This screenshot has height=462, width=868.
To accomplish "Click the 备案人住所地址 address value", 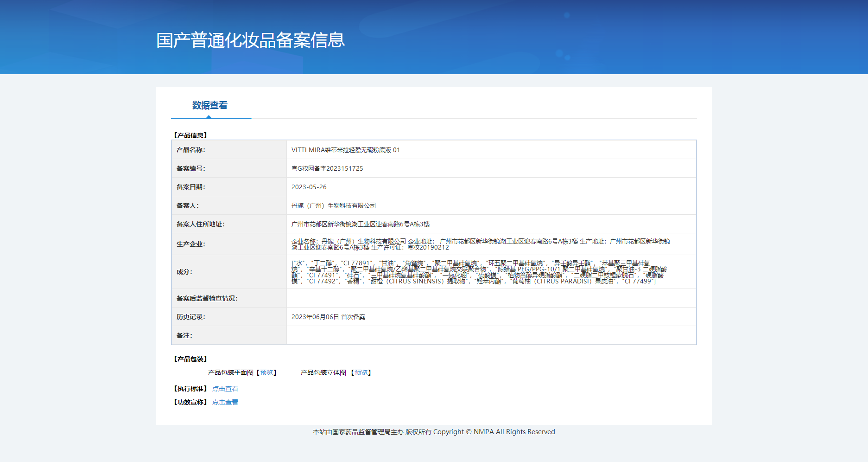I will click(360, 224).
